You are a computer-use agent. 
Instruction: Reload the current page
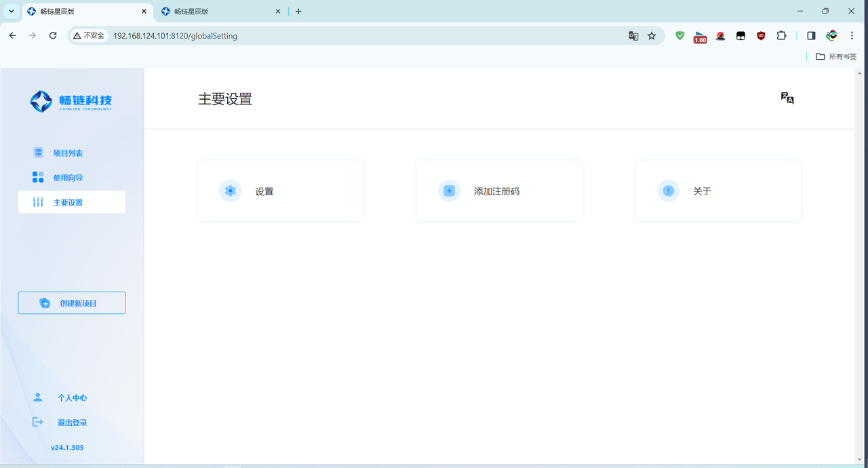pos(53,35)
